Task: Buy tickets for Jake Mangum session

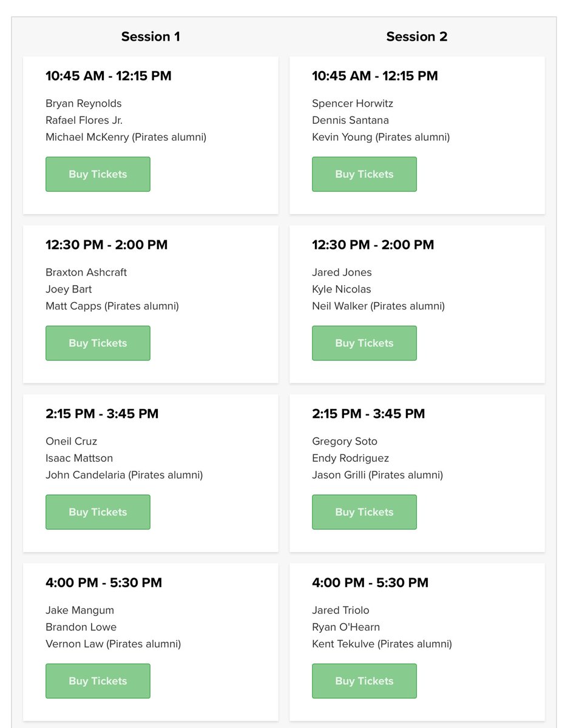Action: (x=98, y=681)
